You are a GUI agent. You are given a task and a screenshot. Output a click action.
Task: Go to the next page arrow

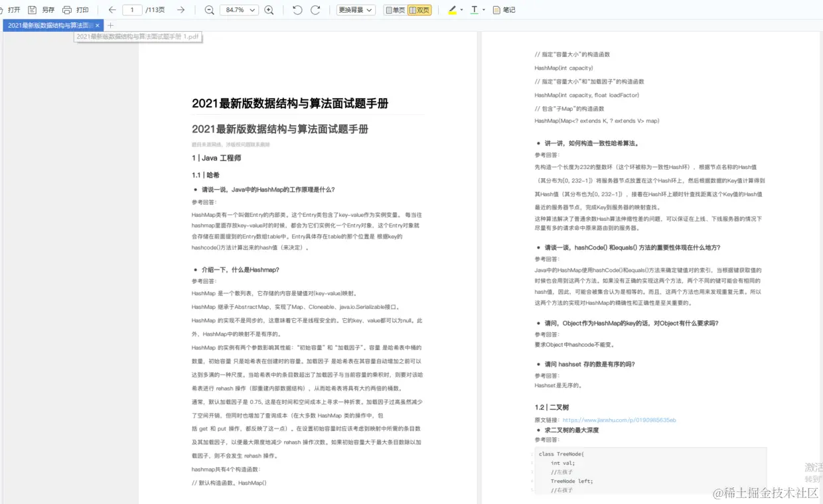point(181,10)
